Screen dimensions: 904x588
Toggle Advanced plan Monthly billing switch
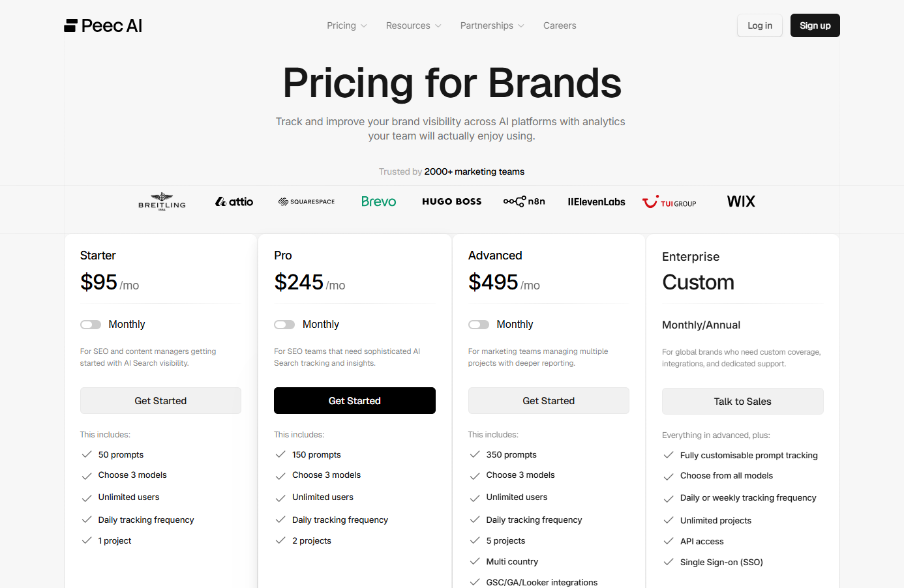pyautogui.click(x=479, y=325)
